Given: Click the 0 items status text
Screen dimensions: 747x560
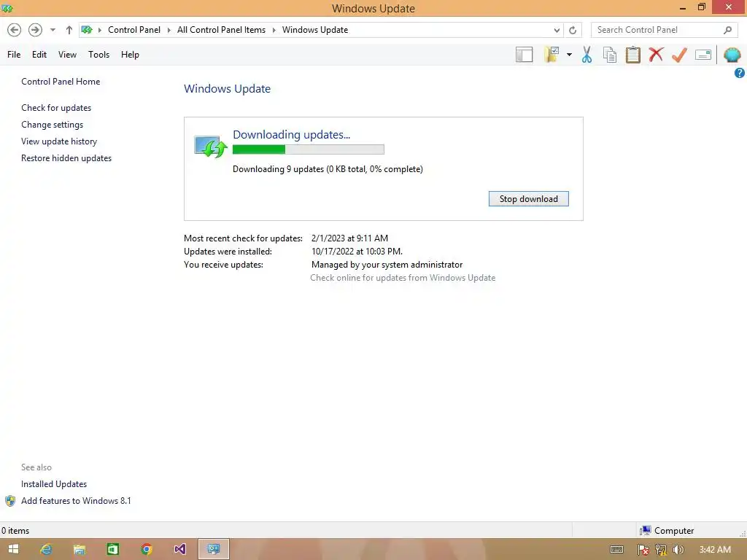Looking at the screenshot, I should (x=15, y=531).
